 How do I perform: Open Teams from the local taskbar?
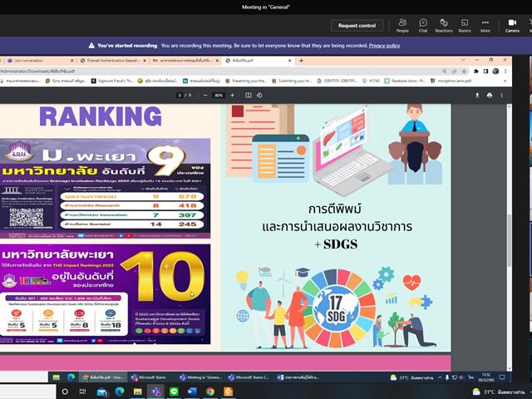155,392
